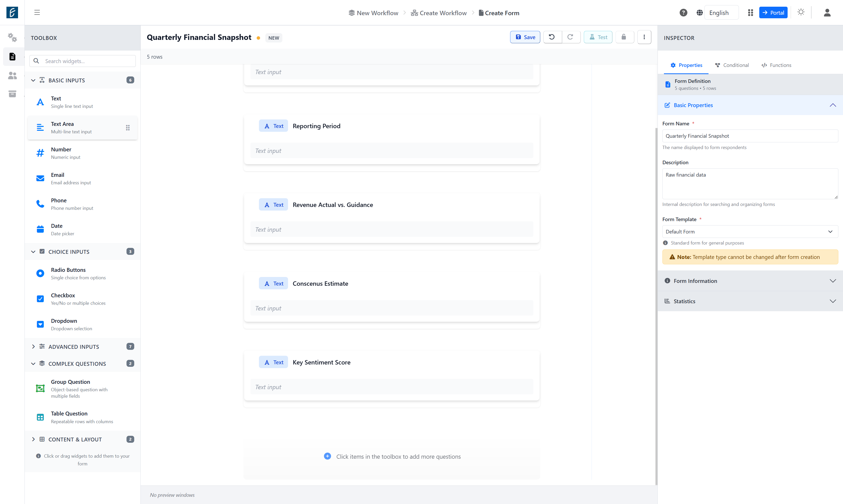Add the Radio Buttons widget

pos(83,273)
